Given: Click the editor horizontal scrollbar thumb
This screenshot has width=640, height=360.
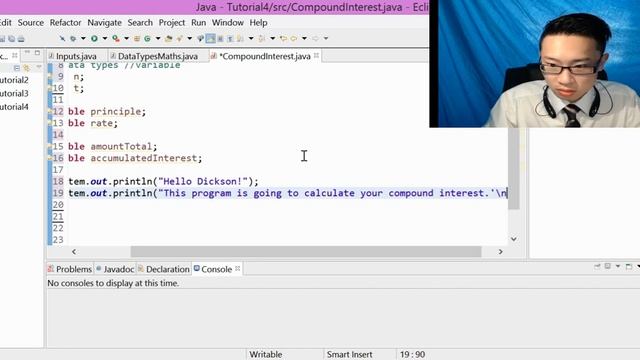Looking at the screenshot, I should [x=306, y=252].
